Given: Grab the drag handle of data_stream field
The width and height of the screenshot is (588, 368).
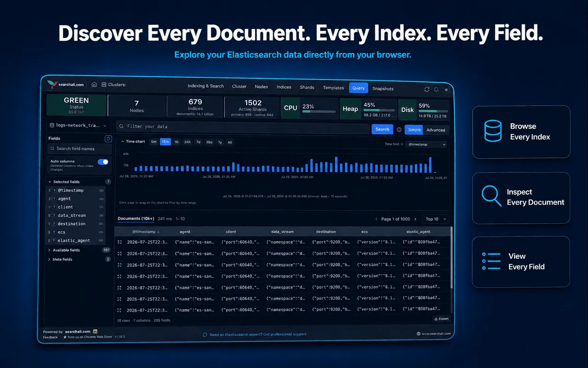Looking at the screenshot, I should pos(50,215).
